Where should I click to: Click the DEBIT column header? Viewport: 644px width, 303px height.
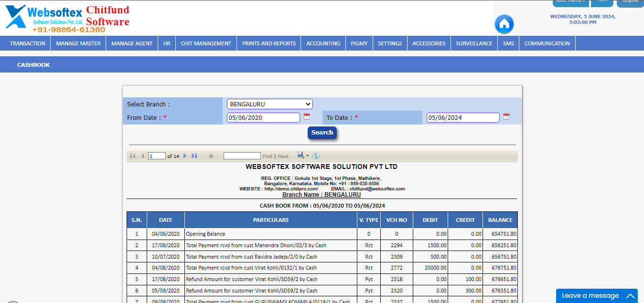430,220
